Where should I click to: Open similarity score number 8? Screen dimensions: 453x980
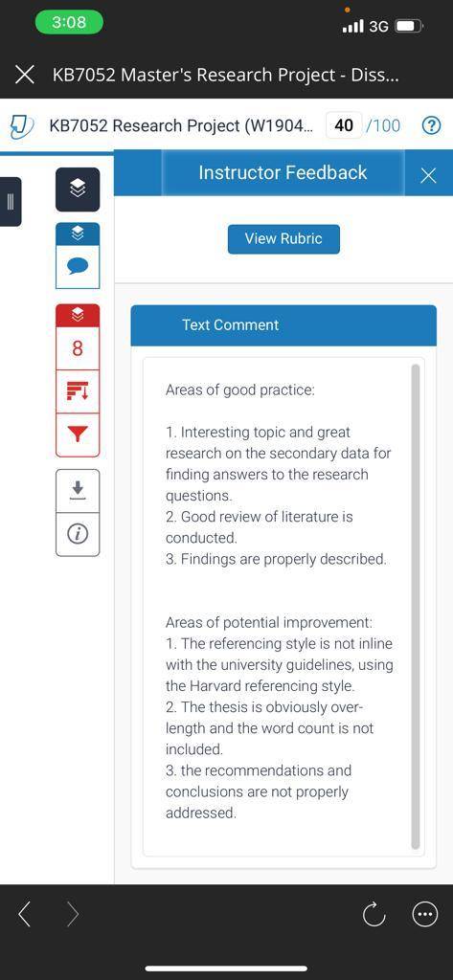point(78,347)
